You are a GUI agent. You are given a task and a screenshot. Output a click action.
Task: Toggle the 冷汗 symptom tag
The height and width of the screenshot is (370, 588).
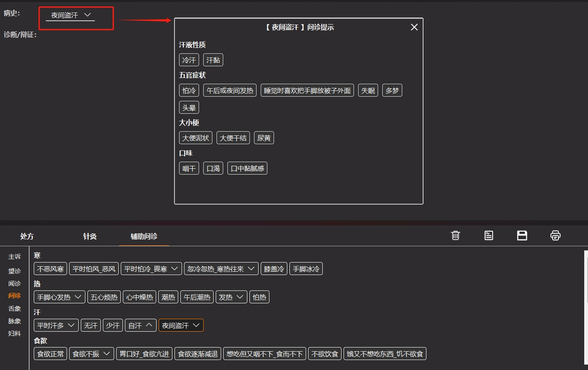(x=189, y=60)
